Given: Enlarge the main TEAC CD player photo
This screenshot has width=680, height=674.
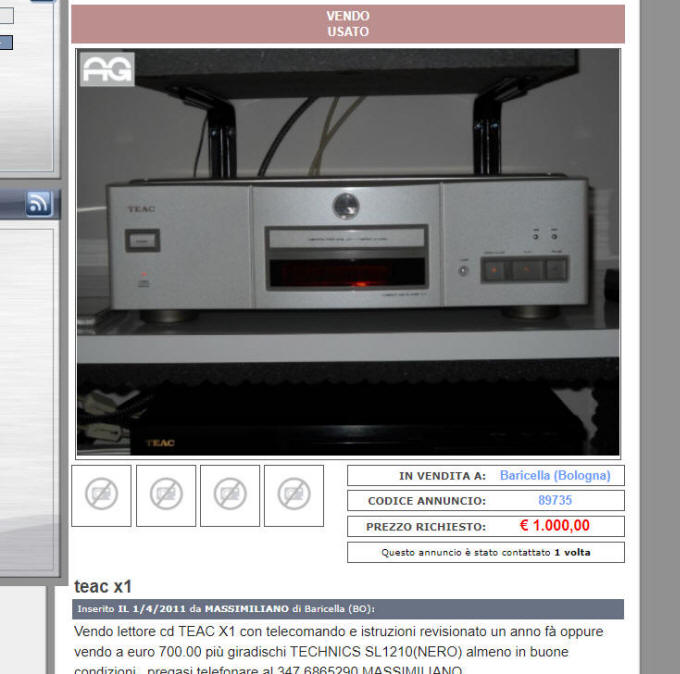Looking at the screenshot, I should pyautogui.click(x=348, y=252).
